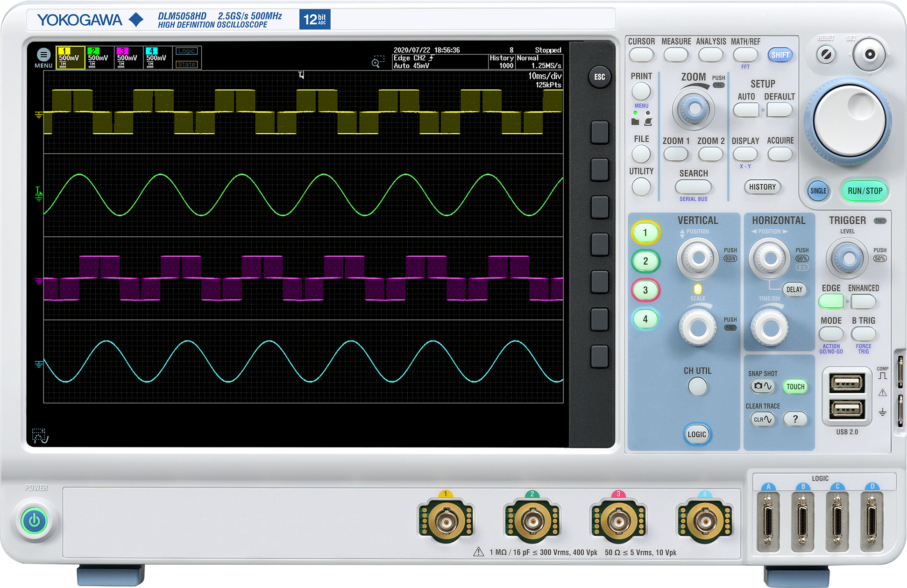This screenshot has height=588, width=907.
Task: Open the on-screen MENU icon
Action: pos(43,58)
